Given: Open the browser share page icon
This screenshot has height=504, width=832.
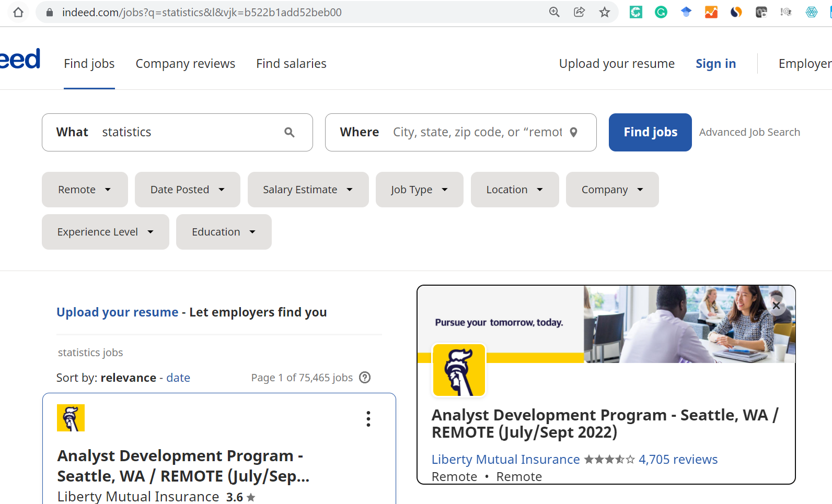Looking at the screenshot, I should (x=579, y=12).
